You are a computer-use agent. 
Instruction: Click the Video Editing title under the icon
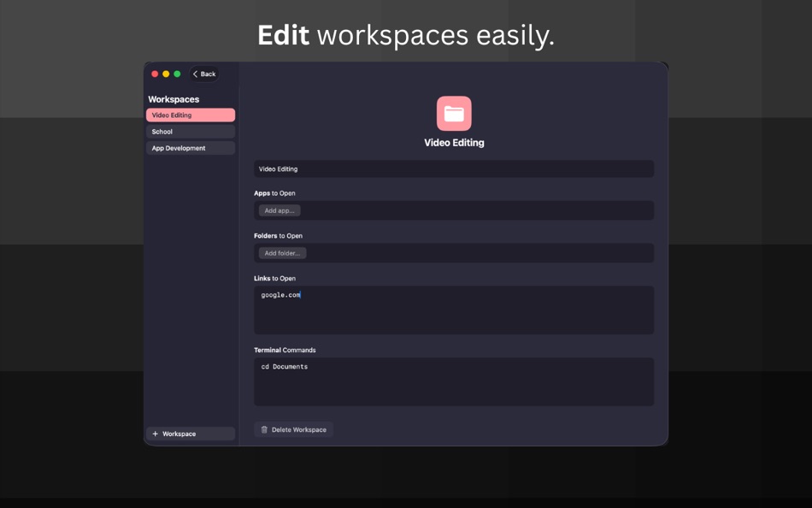454,142
